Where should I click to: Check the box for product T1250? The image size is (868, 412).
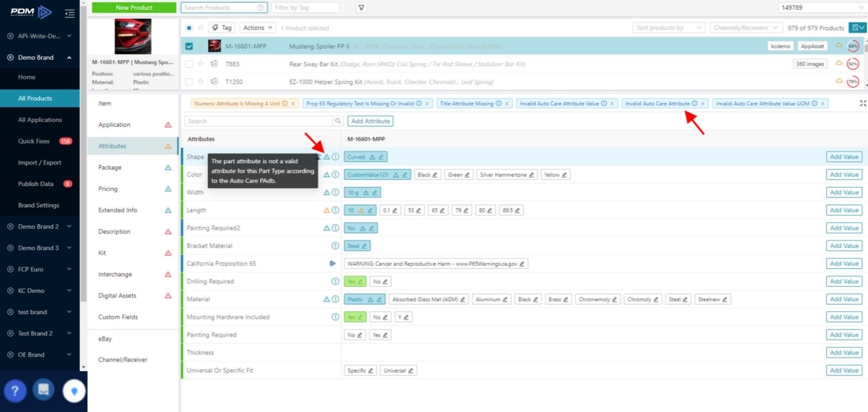[189, 81]
